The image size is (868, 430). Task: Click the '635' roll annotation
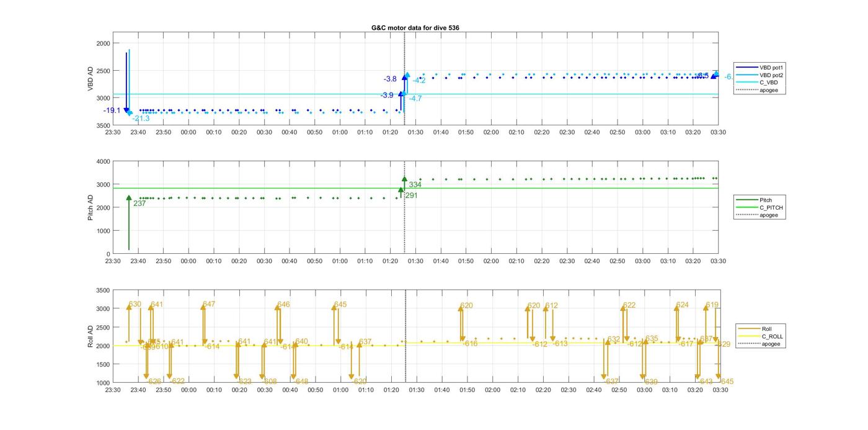[x=652, y=338]
